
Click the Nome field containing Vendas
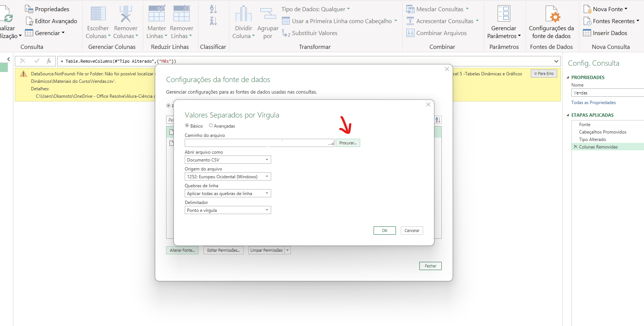click(608, 93)
